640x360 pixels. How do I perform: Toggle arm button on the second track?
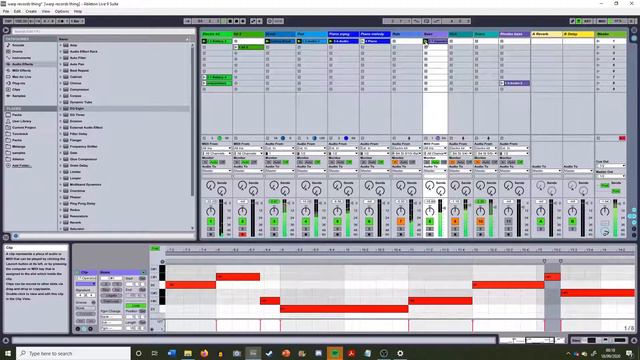(x=242, y=234)
